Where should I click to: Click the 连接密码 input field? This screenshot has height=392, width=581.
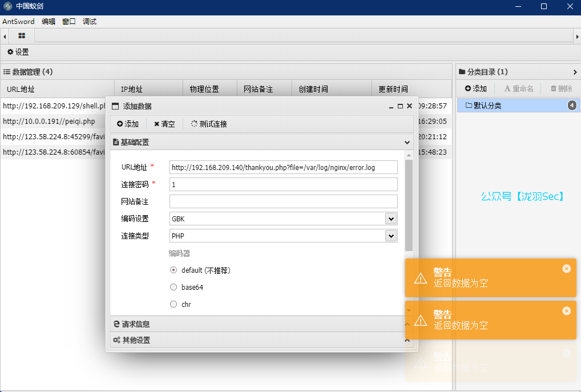click(x=283, y=184)
